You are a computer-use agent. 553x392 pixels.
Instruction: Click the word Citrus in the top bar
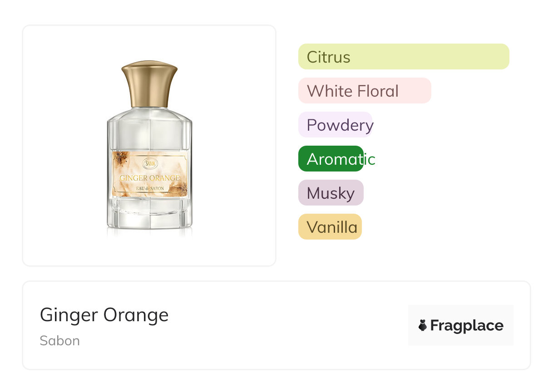(x=328, y=57)
